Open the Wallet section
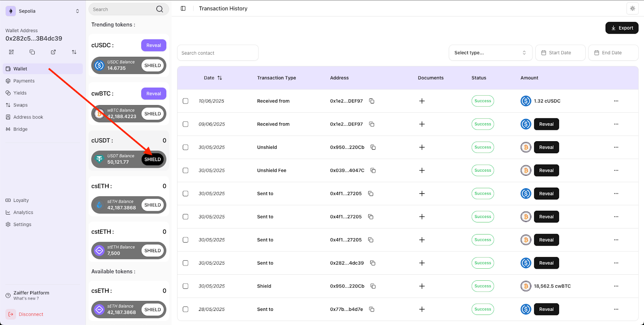The width and height of the screenshot is (644, 325). [43, 69]
